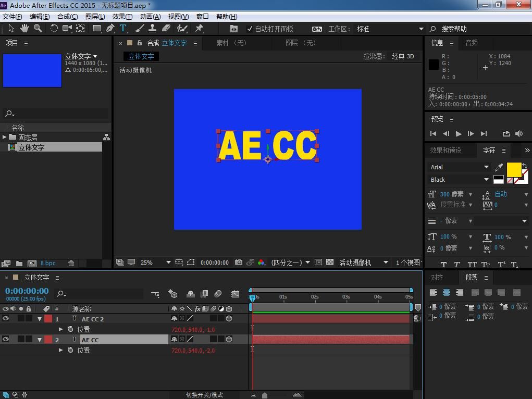The height and width of the screenshot is (399, 532).
Task: Open the 合成(C) menu
Action: pos(68,17)
